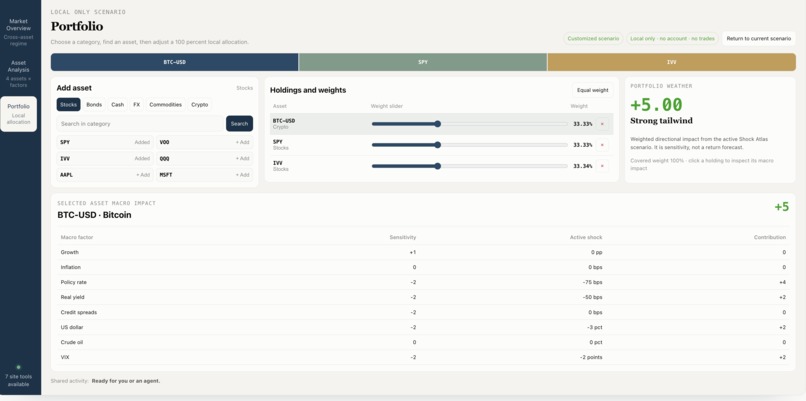Adjust the IVV weight slider handle

coord(437,166)
